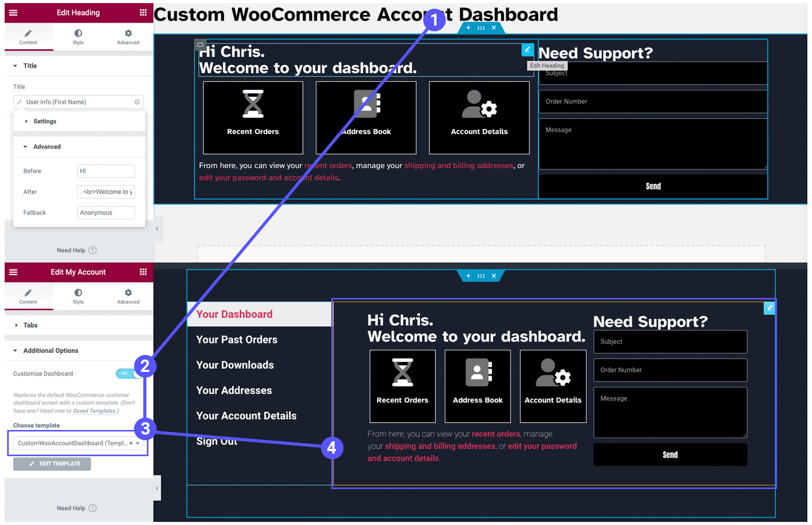The height and width of the screenshot is (525, 812).
Task: Add section using plus in lower editor handle
Action: pos(468,276)
